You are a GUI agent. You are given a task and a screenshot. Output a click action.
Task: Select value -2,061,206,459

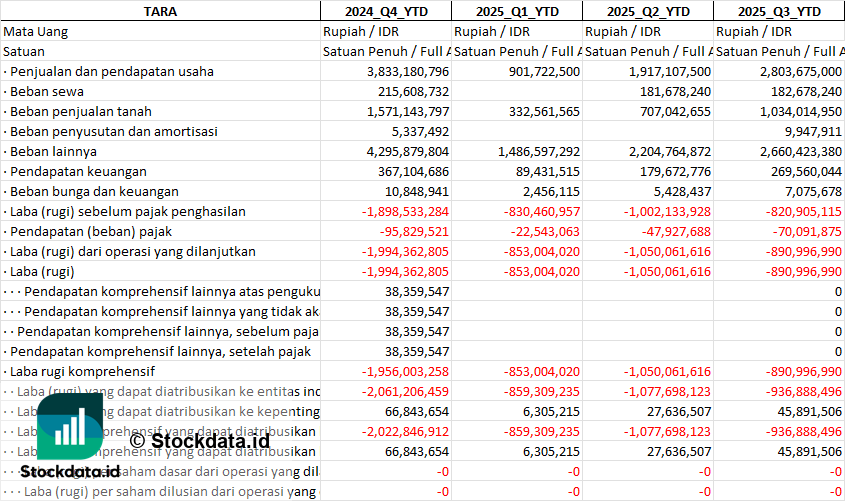pyautogui.click(x=405, y=391)
